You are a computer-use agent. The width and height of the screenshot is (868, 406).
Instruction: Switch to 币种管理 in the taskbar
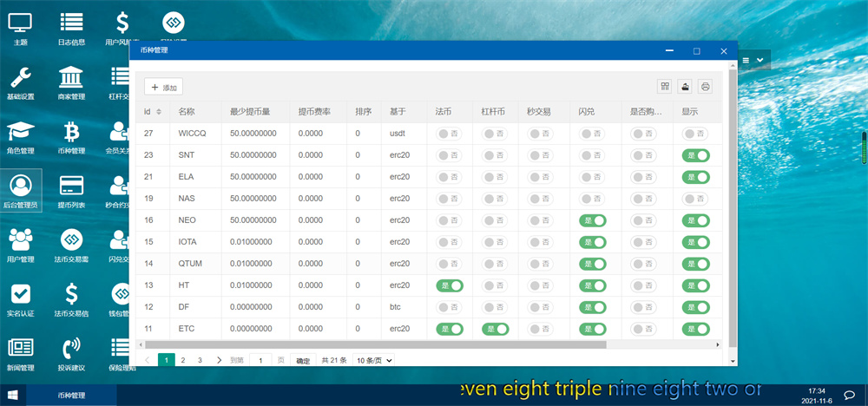point(71,396)
